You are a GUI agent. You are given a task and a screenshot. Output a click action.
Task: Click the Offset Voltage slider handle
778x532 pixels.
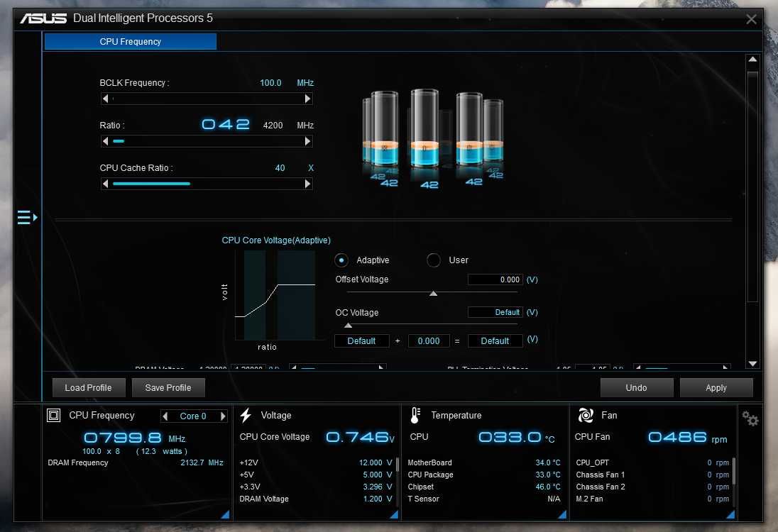coord(433,294)
